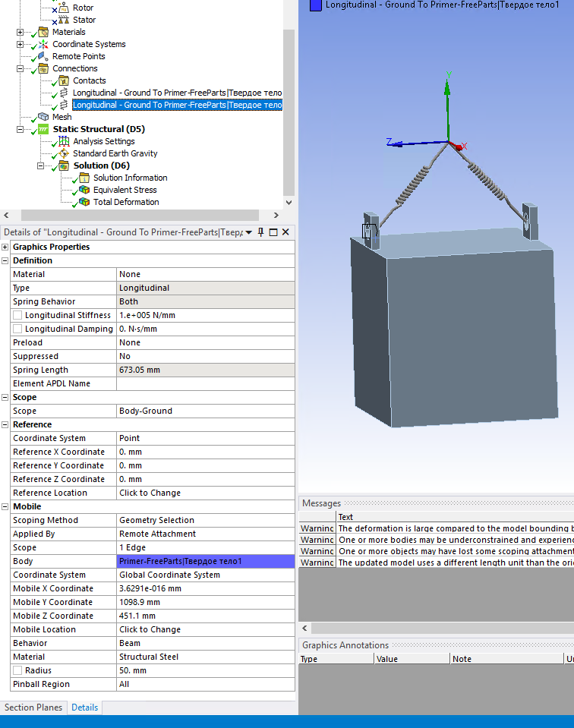The height and width of the screenshot is (728, 574).
Task: Collapse the Connections tree node
Action: click(x=20, y=68)
